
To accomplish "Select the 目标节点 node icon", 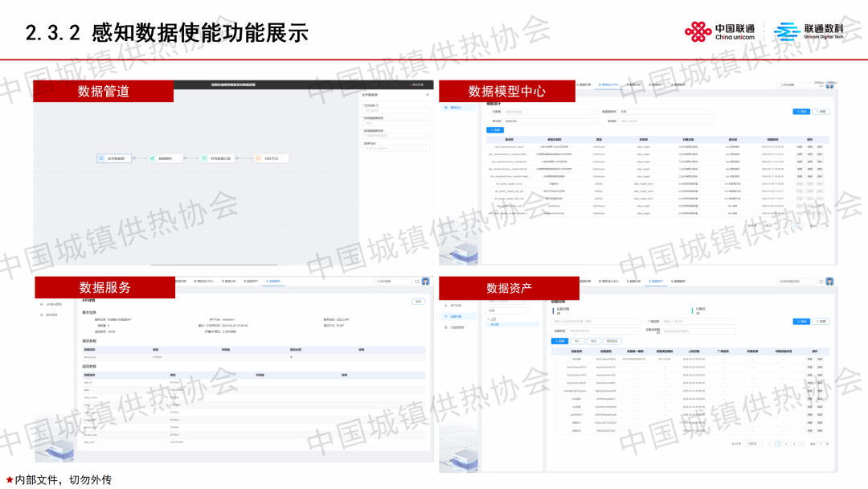I will click(257, 158).
